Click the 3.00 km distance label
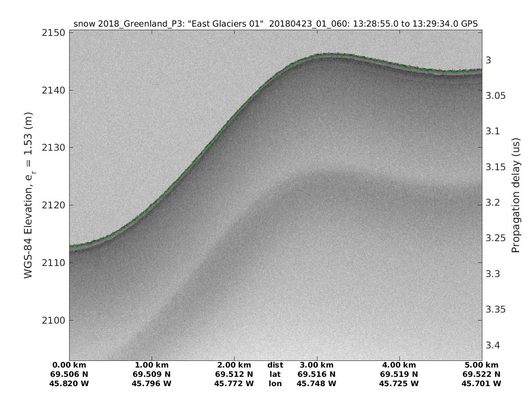Viewport: 532px width, 399px height. click(317, 365)
